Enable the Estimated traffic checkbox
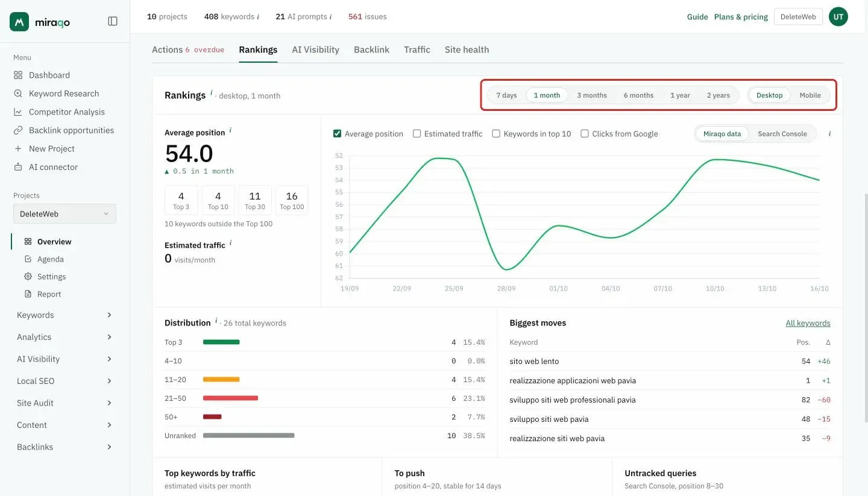Image resolution: width=868 pixels, height=496 pixels. pyautogui.click(x=417, y=134)
